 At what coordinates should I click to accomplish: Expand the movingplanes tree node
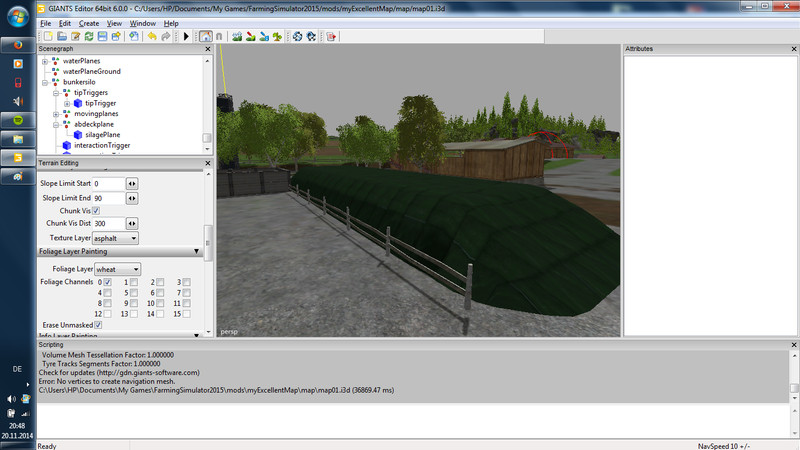click(x=56, y=114)
